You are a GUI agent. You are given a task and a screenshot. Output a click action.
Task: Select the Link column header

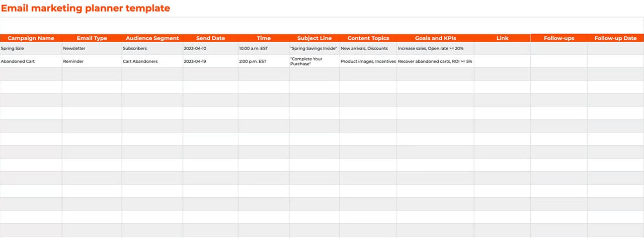tap(502, 38)
